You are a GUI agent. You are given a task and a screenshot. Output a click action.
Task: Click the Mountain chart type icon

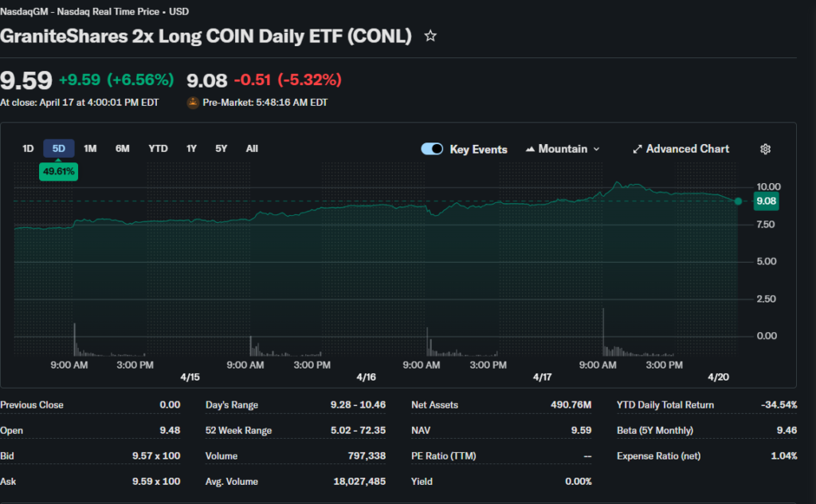530,149
